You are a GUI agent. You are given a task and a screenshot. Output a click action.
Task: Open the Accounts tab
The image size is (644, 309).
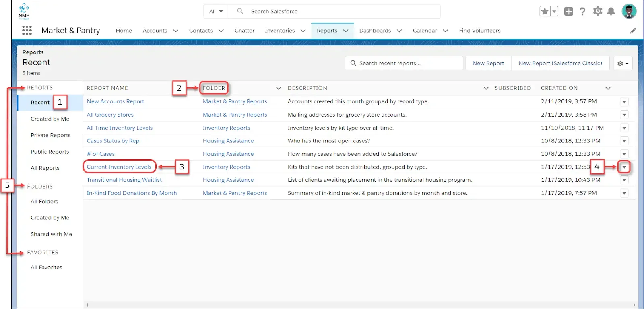[155, 31]
